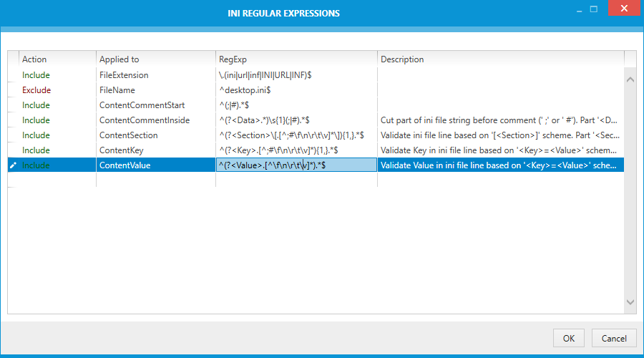Edit the ContentValue RegExp text field
The width and height of the screenshot is (644, 358).
[296, 165]
